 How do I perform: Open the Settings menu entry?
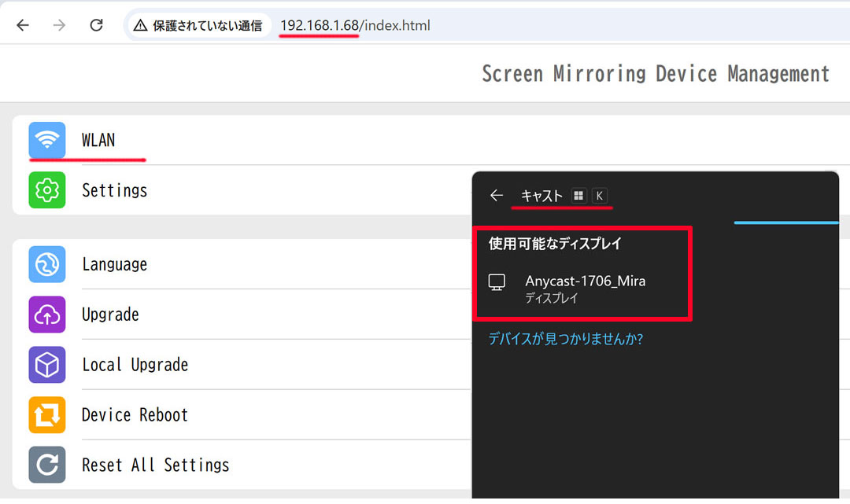click(x=114, y=190)
